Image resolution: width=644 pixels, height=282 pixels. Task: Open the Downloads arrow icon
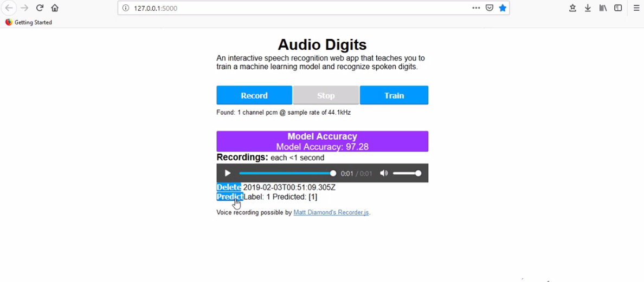click(x=588, y=8)
